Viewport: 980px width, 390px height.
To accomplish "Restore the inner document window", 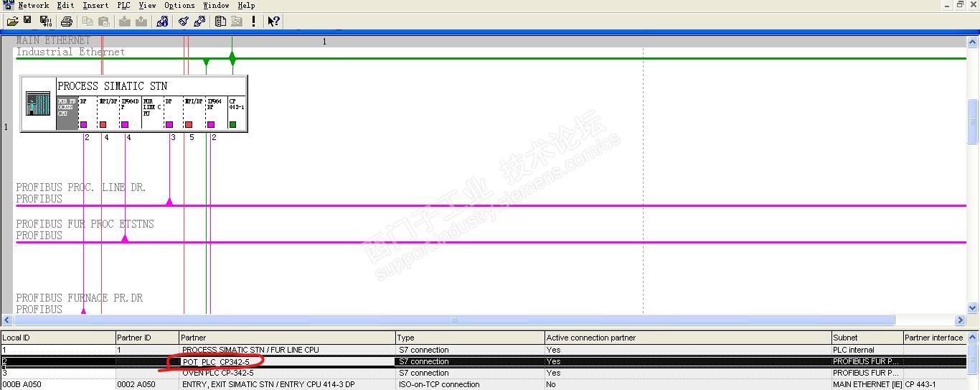I will click(x=961, y=4).
